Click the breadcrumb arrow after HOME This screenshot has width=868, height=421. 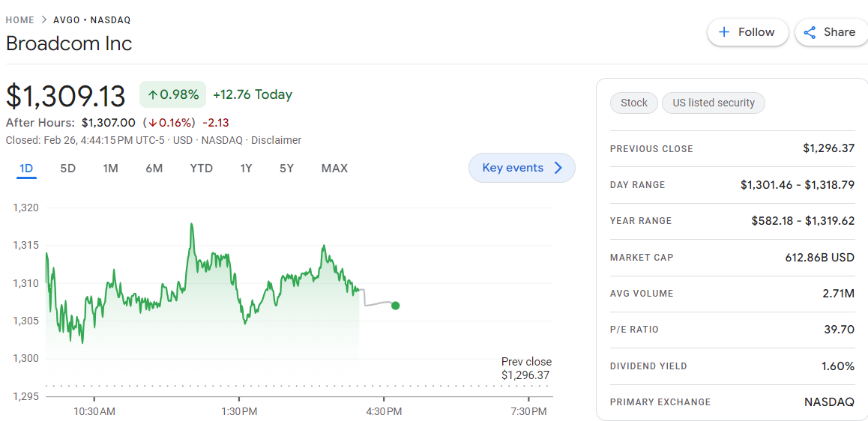point(45,20)
